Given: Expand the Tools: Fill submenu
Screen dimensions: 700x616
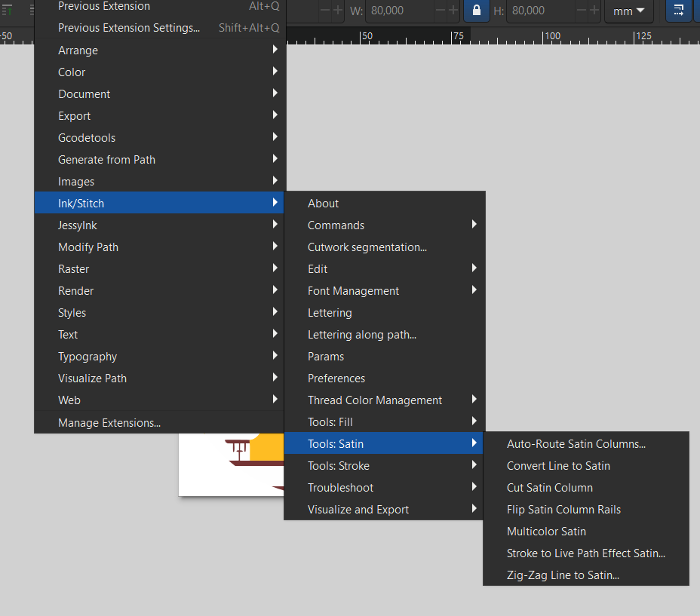Looking at the screenshot, I should click(x=385, y=422).
